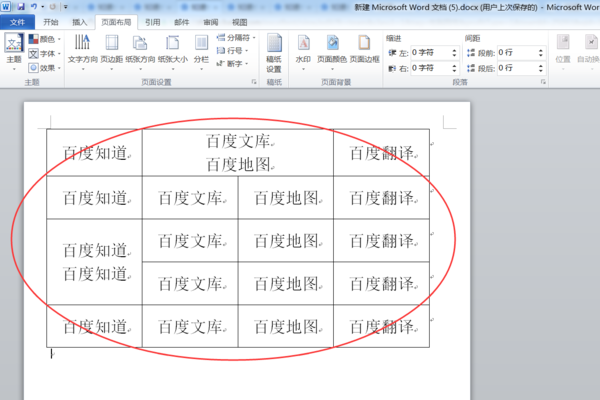Open theme 字体 (Fonts) dropdown
Screen dimensions: 600x400
[x=45, y=54]
